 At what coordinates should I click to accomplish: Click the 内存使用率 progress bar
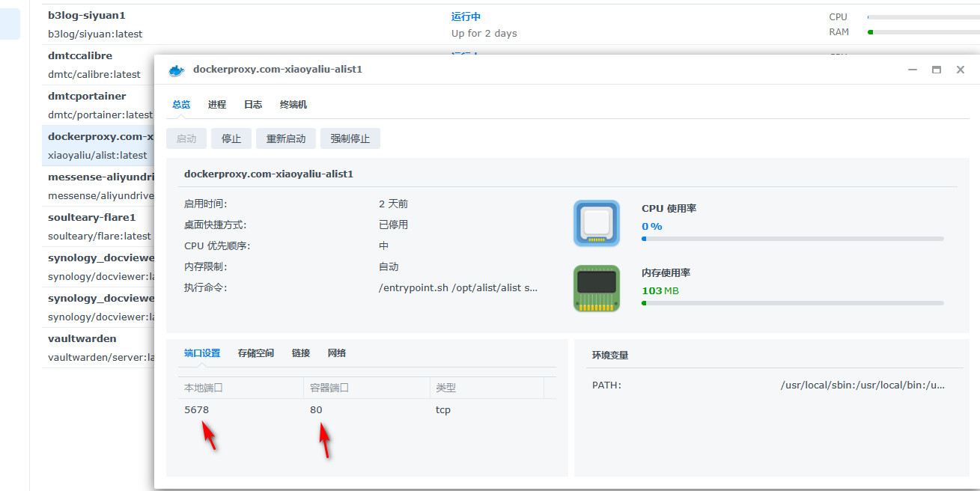pyautogui.click(x=793, y=303)
